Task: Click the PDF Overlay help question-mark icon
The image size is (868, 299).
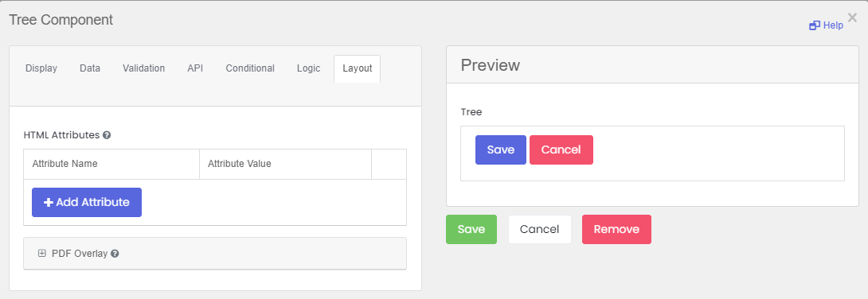Action: click(115, 254)
